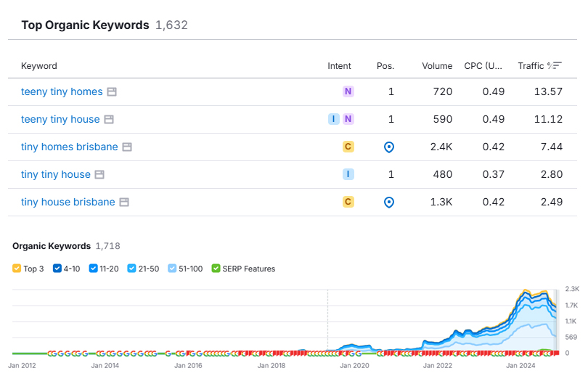Sort by the Pos. column header
This screenshot has width=588, height=392.
(385, 66)
